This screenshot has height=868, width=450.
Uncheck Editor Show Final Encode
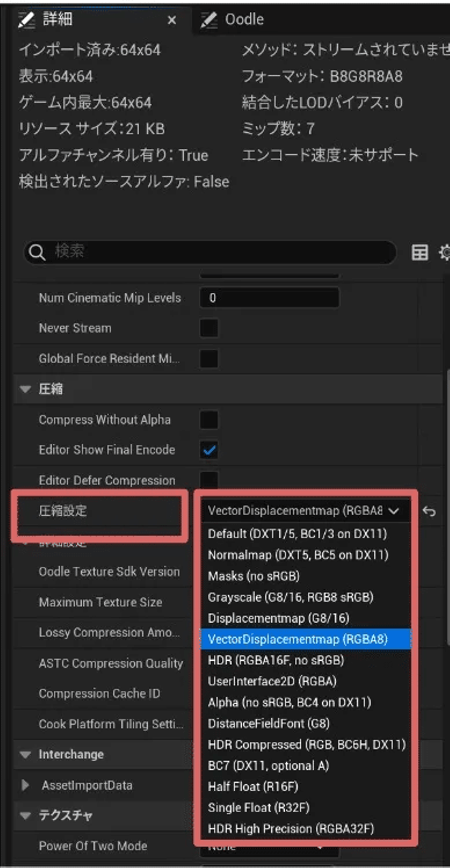pyautogui.click(x=209, y=450)
